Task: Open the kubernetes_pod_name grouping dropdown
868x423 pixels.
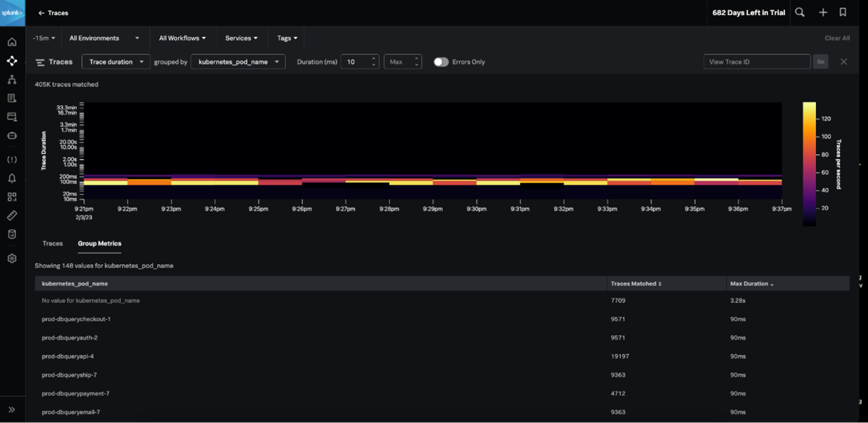Action: [x=238, y=62]
